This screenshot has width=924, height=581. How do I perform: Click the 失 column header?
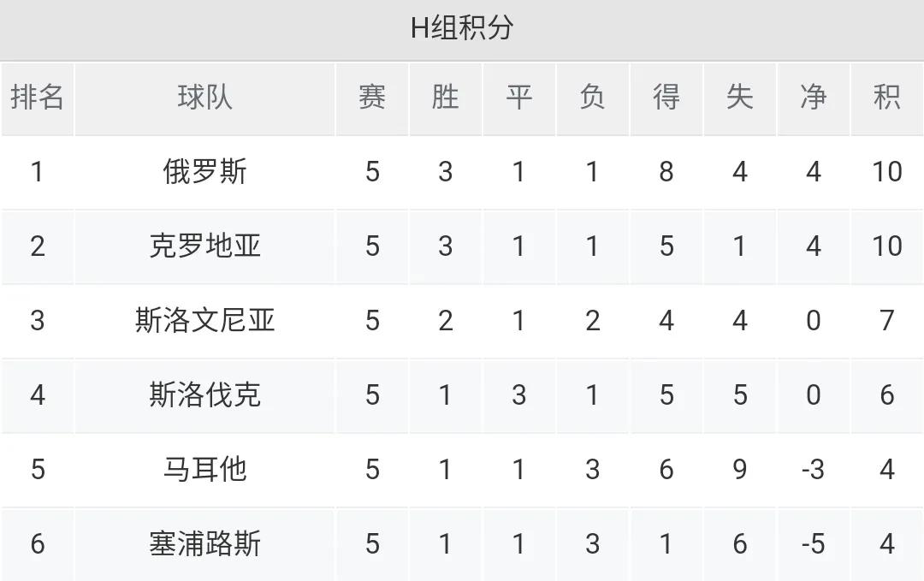click(739, 98)
